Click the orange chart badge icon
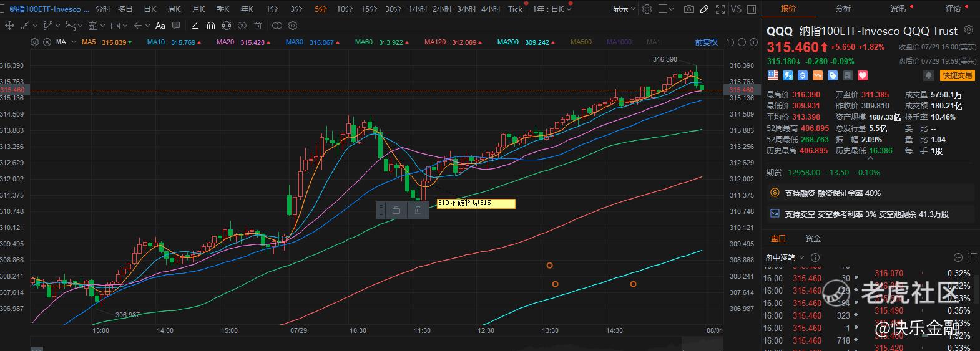Viewport: 980px width, 351px height. pyautogui.click(x=818, y=75)
